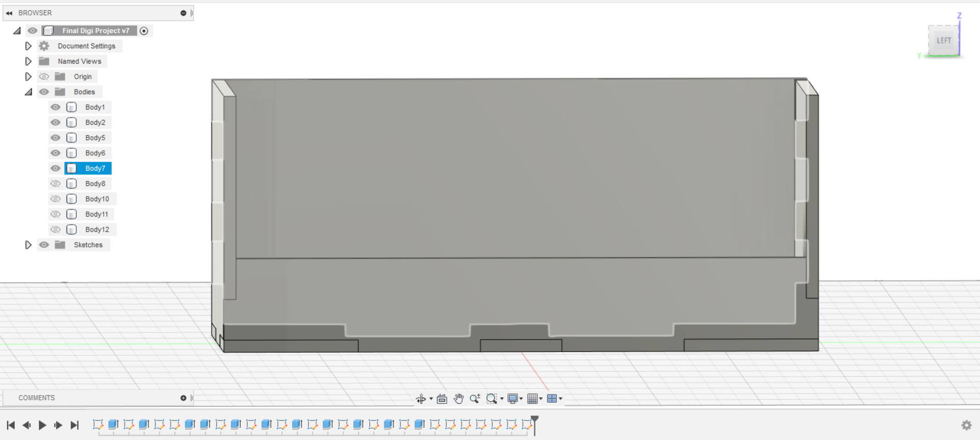Expand Document Settings node
Viewport: 980px width, 440px height.
click(x=28, y=46)
